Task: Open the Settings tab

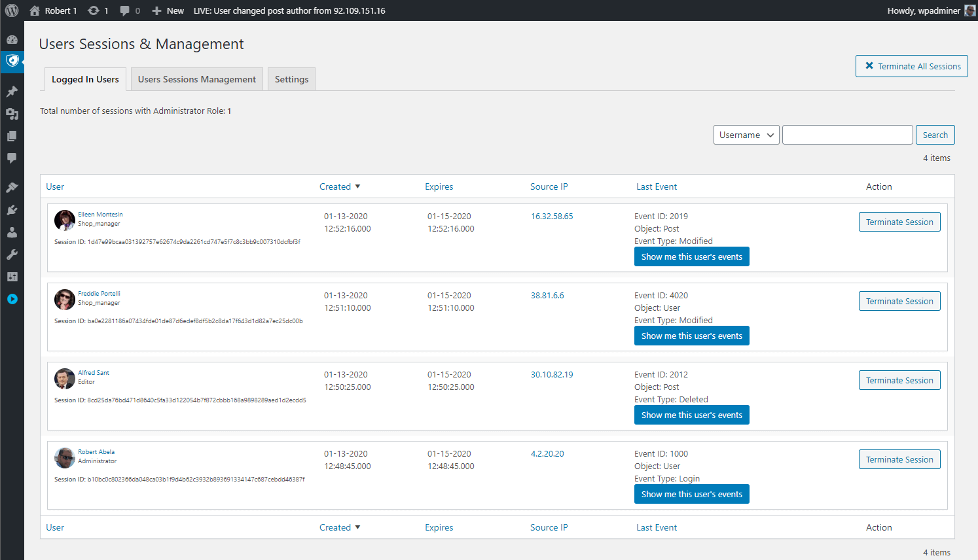Action: [x=291, y=79]
